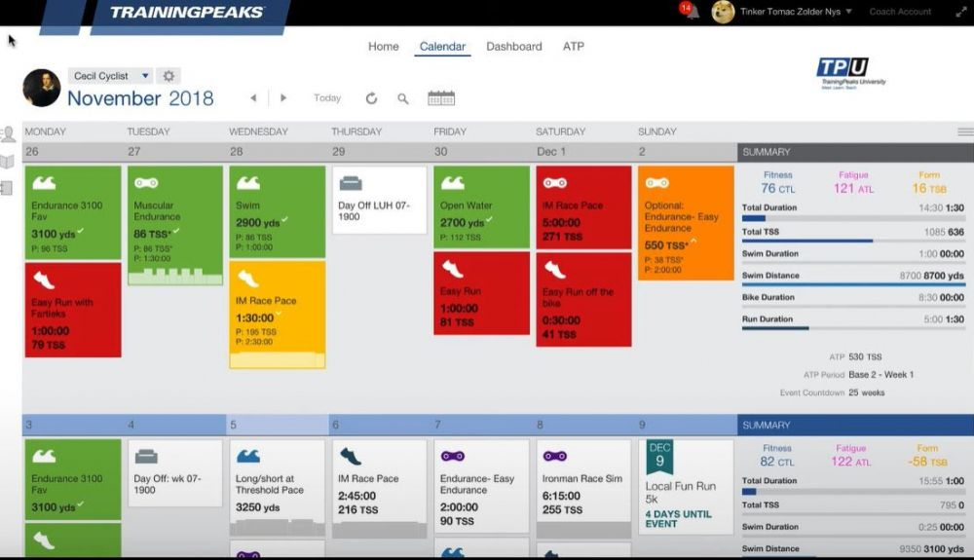Jump to Today in the calendar
This screenshot has width=974, height=560.
pos(327,98)
